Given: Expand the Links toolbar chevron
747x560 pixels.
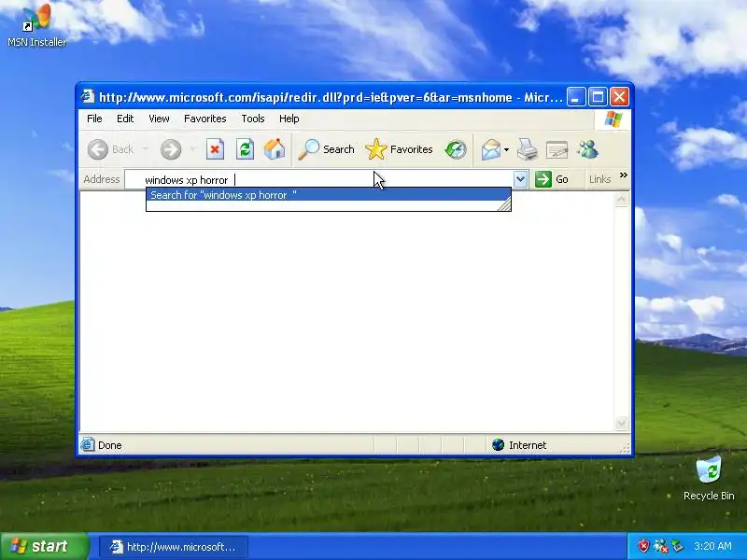Looking at the screenshot, I should point(623,175).
